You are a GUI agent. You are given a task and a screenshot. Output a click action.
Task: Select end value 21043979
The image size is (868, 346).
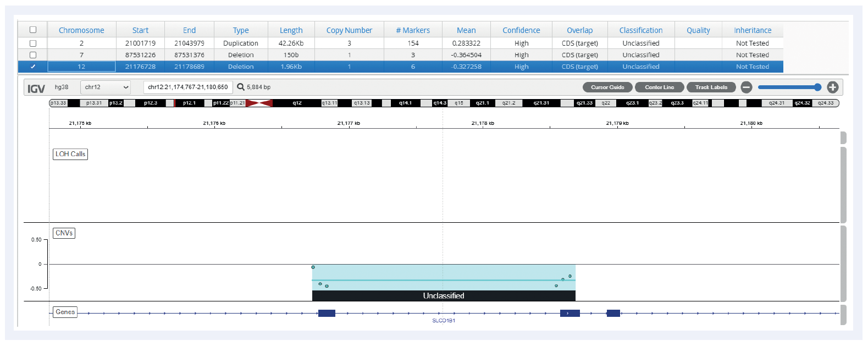point(189,43)
